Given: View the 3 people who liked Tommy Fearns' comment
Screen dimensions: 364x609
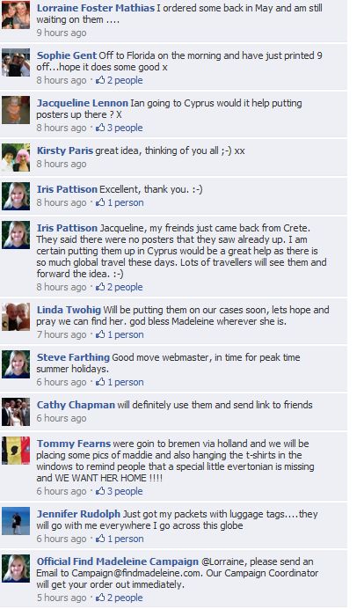Looking at the screenshot, I should (125, 491).
